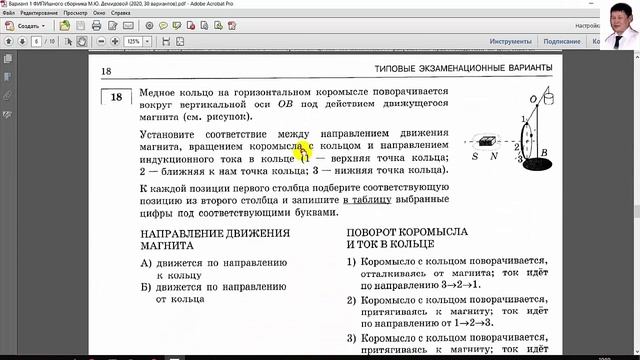Open the zoom percentage dropdown arrow
This screenshot has width=640, height=360.
tap(147, 41)
